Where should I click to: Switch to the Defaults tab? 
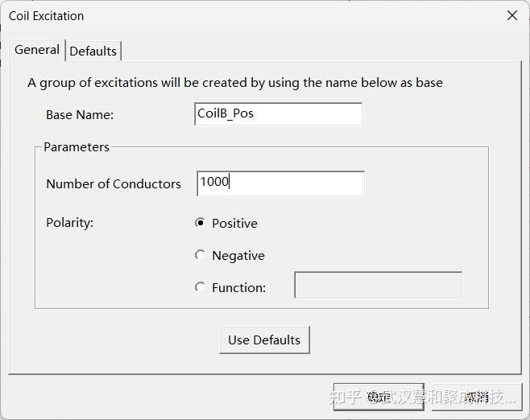coord(93,51)
